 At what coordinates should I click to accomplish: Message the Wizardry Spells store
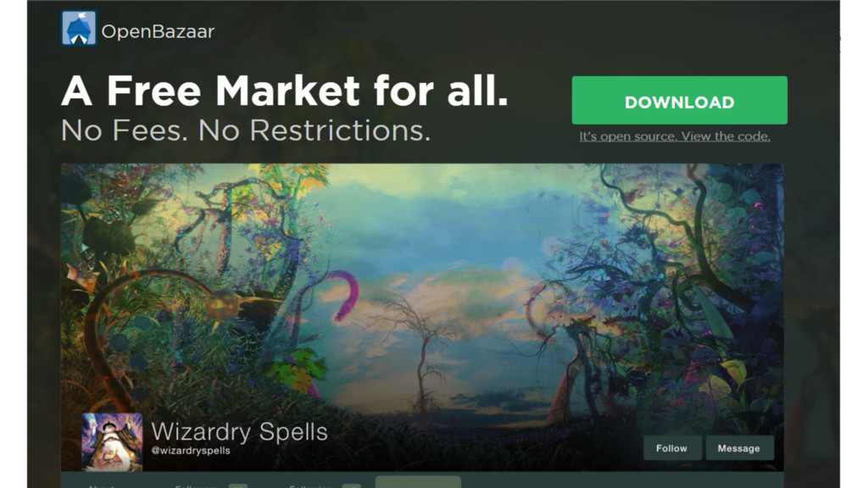point(739,448)
